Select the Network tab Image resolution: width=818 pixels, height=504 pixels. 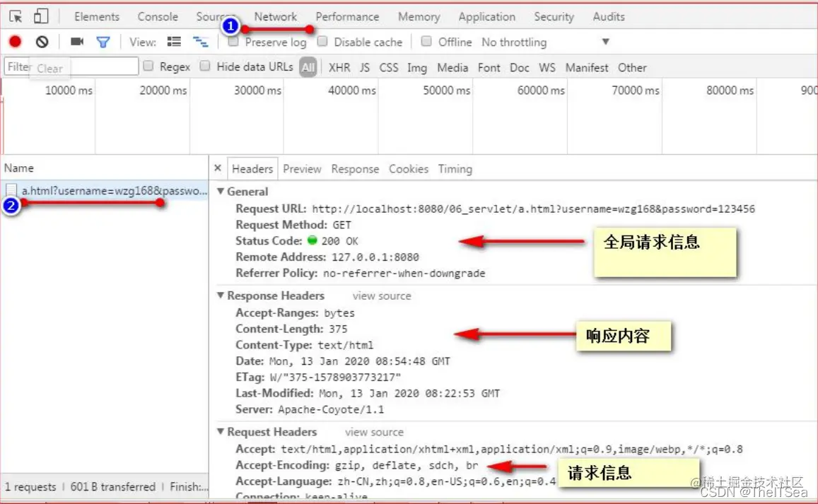(276, 17)
